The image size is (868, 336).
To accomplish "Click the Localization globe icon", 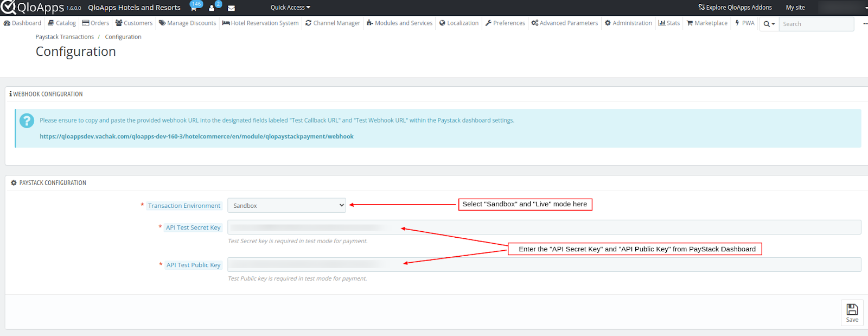I will pos(442,23).
